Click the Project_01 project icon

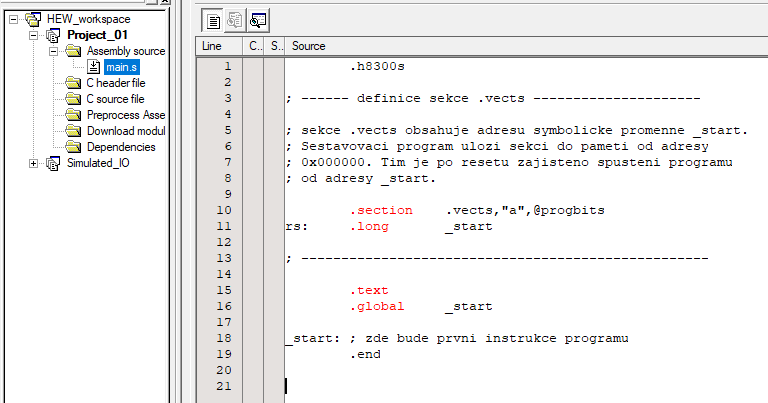[x=53, y=35]
